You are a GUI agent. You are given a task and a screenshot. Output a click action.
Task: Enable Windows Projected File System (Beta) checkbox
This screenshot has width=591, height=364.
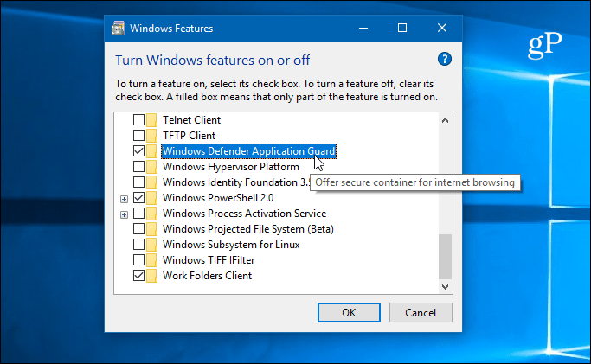(x=138, y=228)
